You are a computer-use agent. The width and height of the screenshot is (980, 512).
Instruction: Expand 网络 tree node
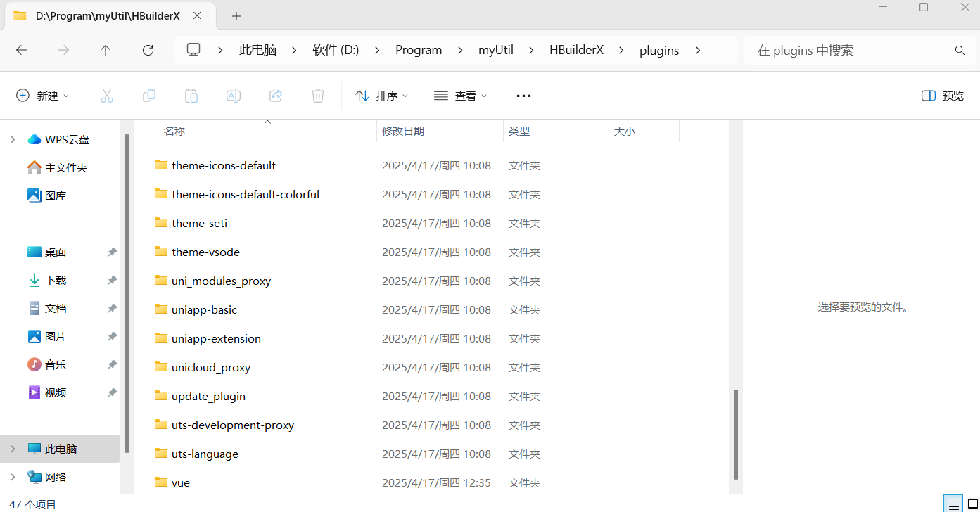click(x=13, y=477)
